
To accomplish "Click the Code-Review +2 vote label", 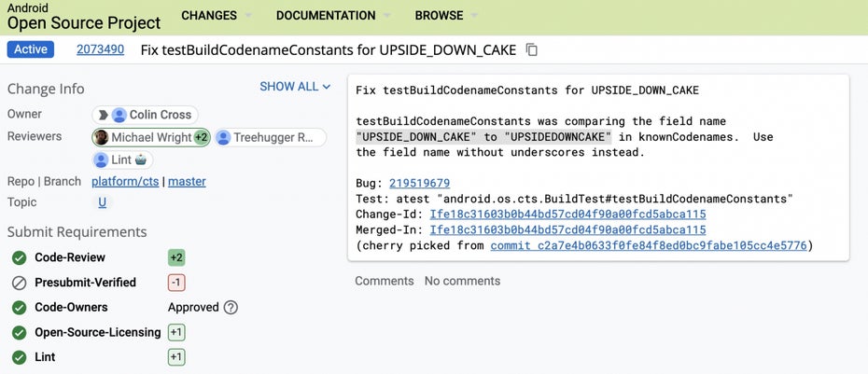I will click(x=176, y=257).
